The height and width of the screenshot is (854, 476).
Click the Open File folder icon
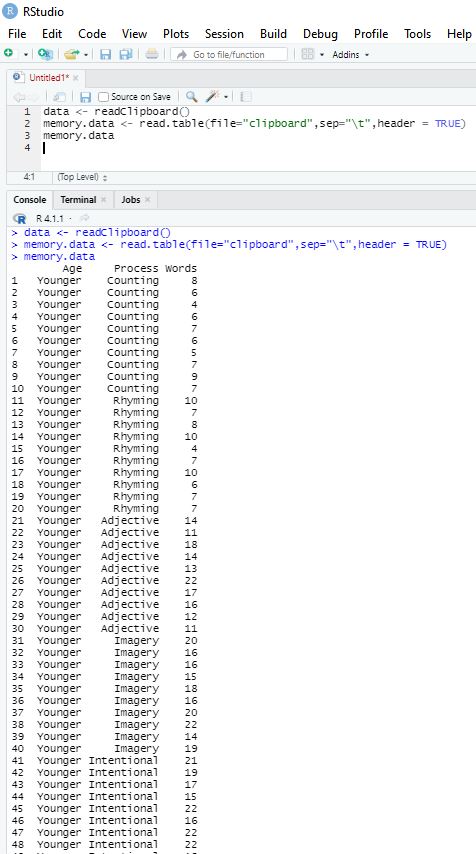click(71, 54)
